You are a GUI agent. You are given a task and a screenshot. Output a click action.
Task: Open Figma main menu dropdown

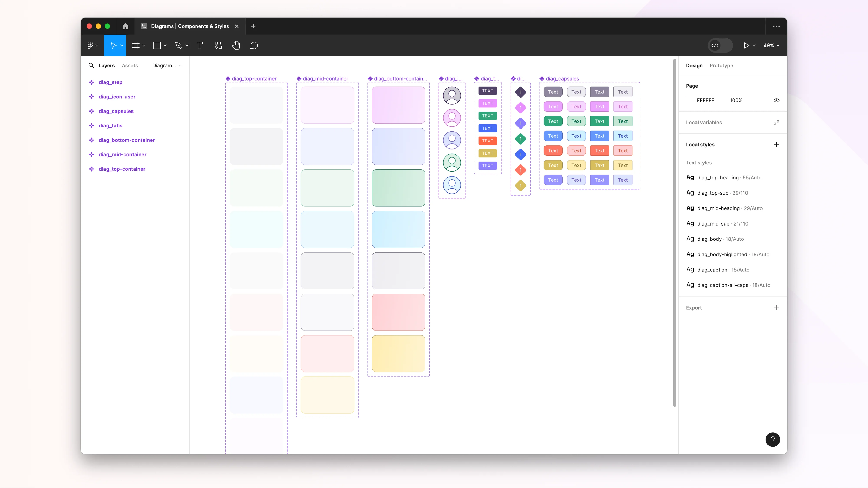92,46
